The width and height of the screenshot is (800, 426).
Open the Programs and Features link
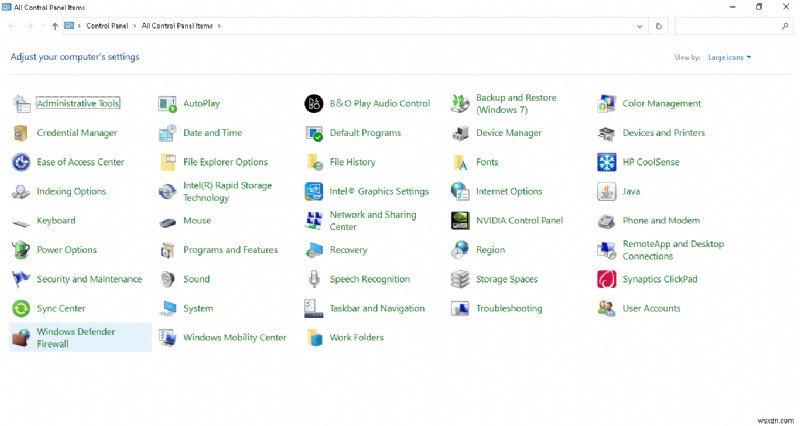(x=231, y=250)
